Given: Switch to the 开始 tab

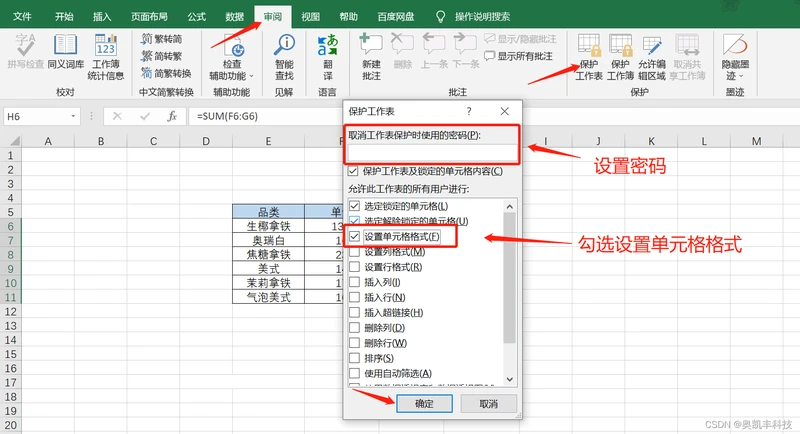Looking at the screenshot, I should click(x=64, y=17).
